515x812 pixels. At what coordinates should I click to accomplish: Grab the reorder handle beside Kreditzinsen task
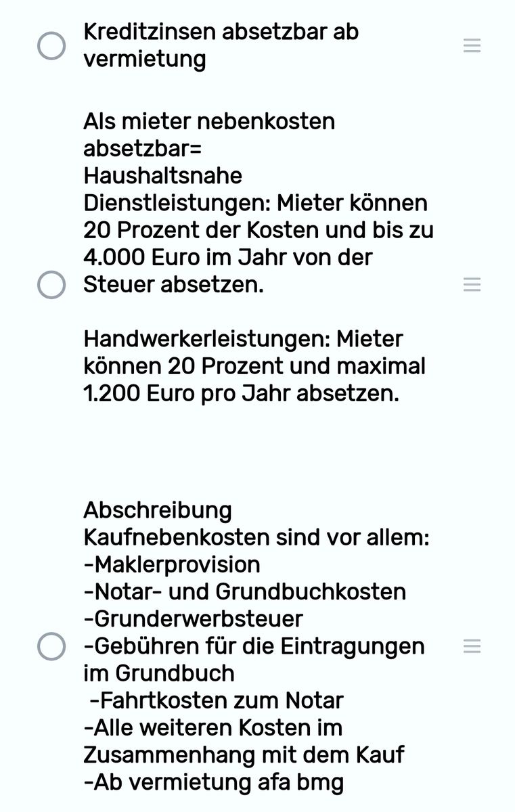(x=472, y=45)
